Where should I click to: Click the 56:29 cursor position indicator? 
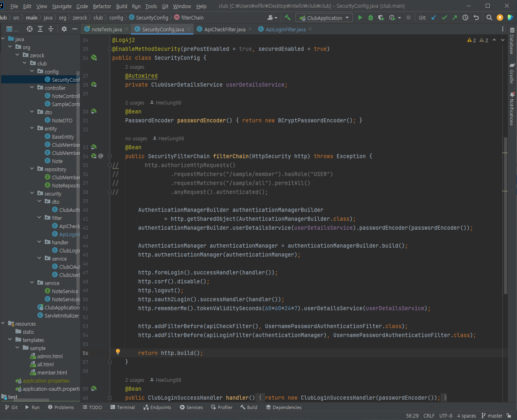[x=412, y=416]
